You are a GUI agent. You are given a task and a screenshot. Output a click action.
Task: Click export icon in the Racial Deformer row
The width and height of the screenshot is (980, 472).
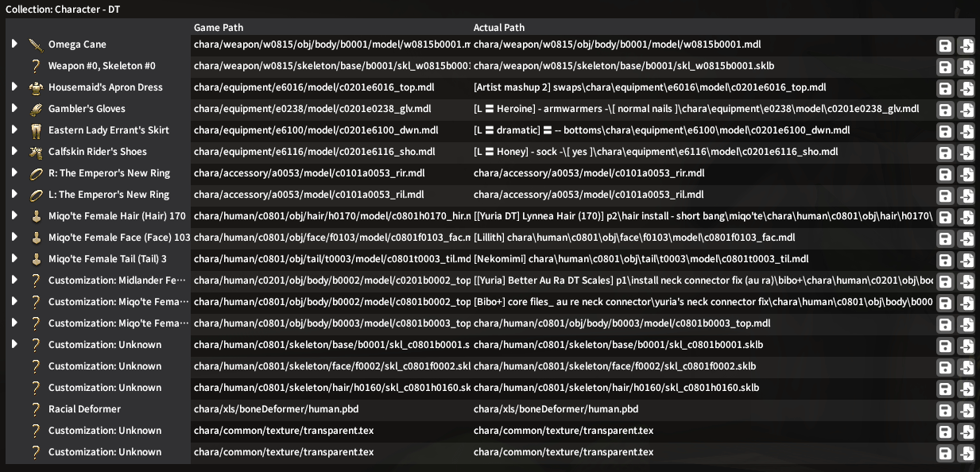pos(966,410)
